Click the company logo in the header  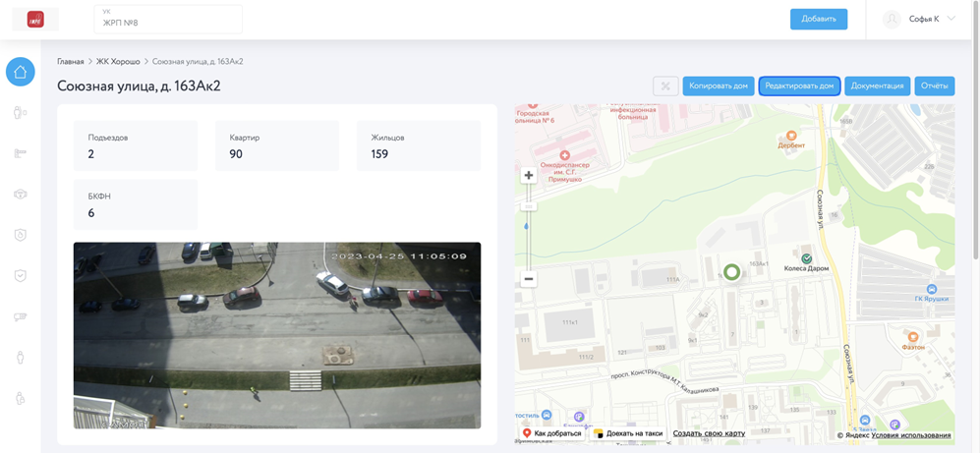tap(35, 19)
